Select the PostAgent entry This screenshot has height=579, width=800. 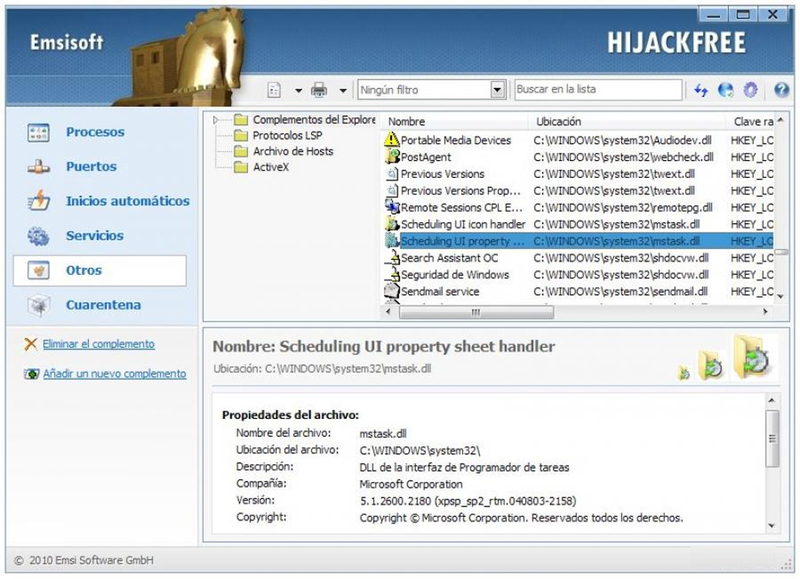(578, 157)
